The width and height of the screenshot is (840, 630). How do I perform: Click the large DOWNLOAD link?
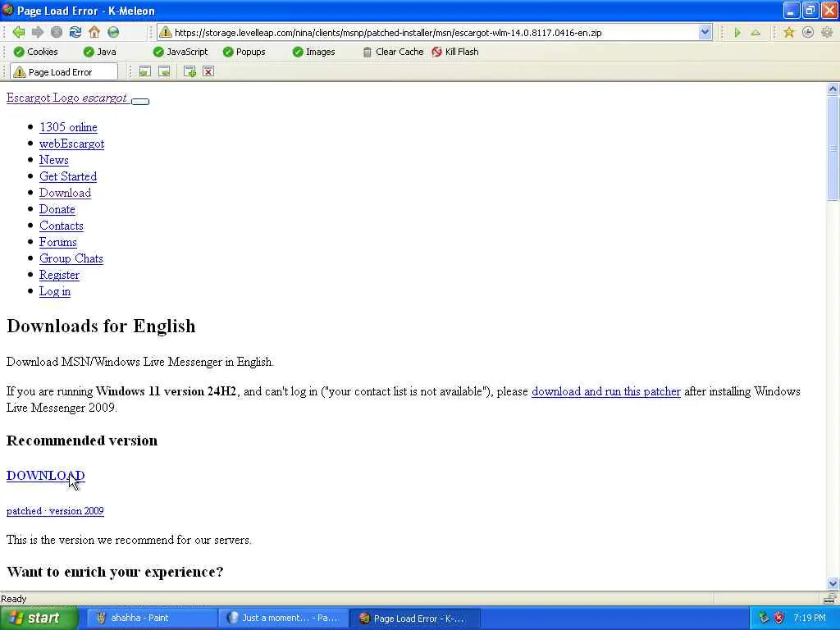pos(46,476)
